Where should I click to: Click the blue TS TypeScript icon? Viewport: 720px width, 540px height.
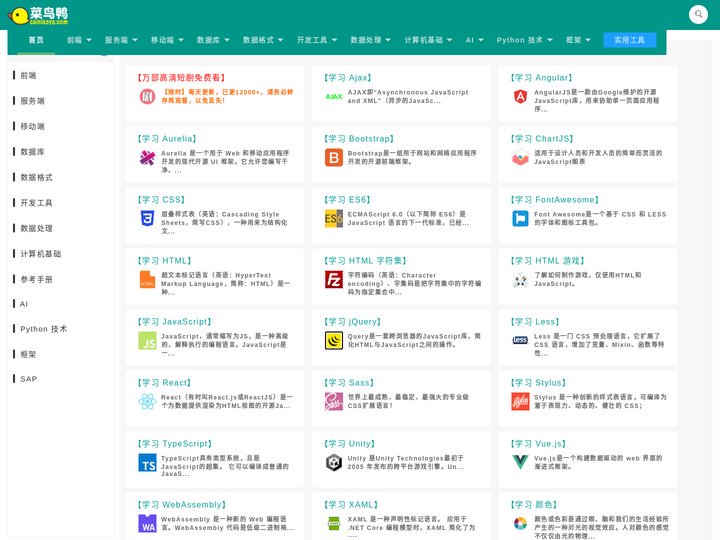pos(147,463)
